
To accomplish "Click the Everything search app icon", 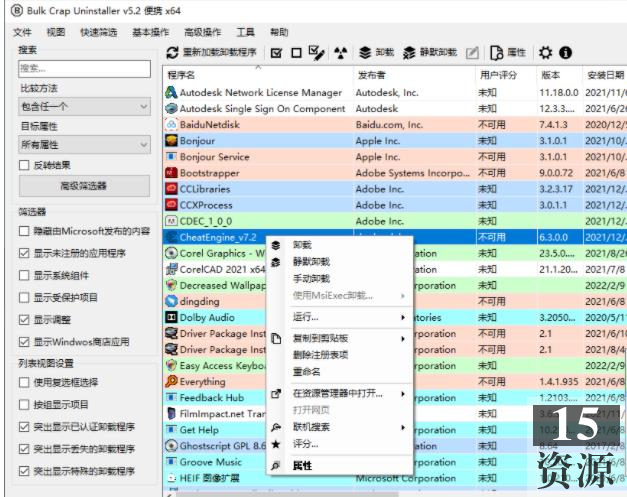I will click(x=171, y=381).
